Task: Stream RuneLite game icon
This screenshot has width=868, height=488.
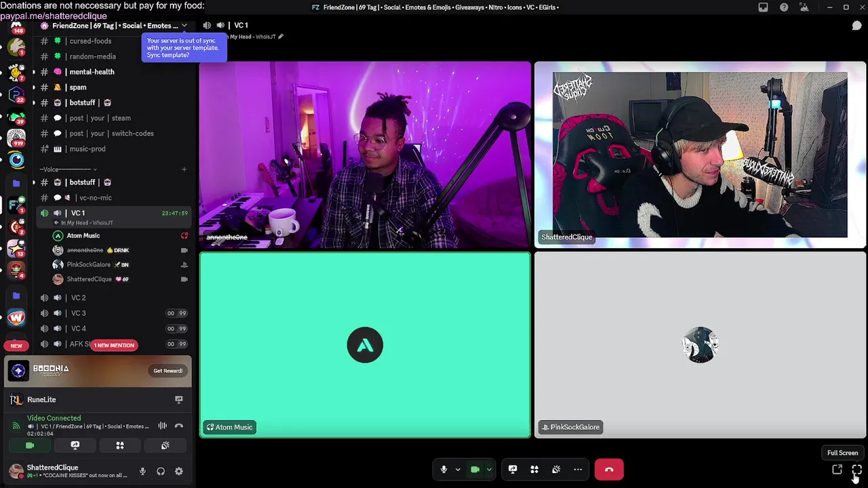Action: coord(179,400)
